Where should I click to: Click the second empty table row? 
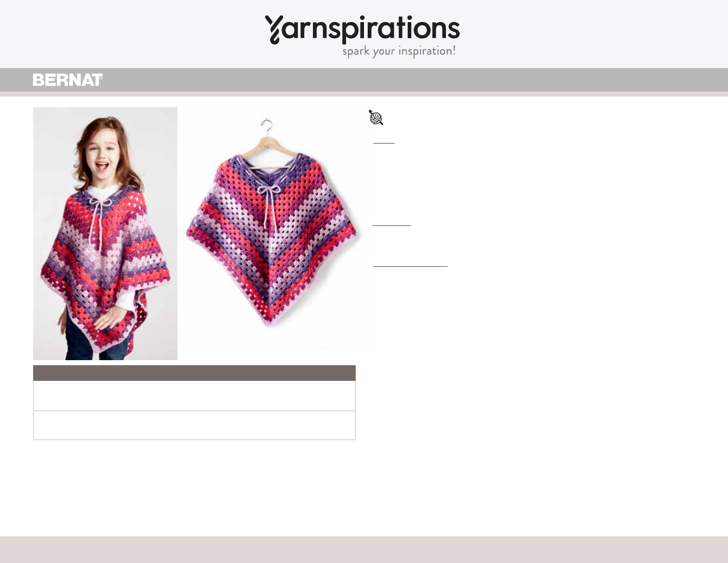point(194,425)
